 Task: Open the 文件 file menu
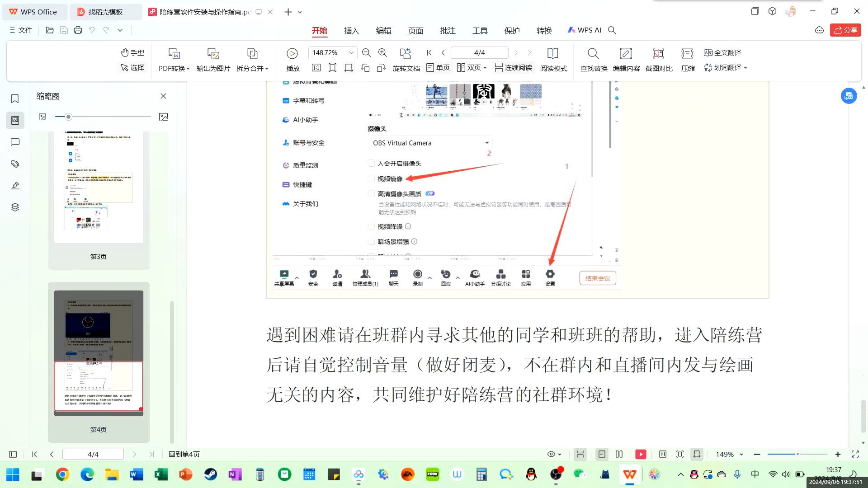tap(21, 30)
